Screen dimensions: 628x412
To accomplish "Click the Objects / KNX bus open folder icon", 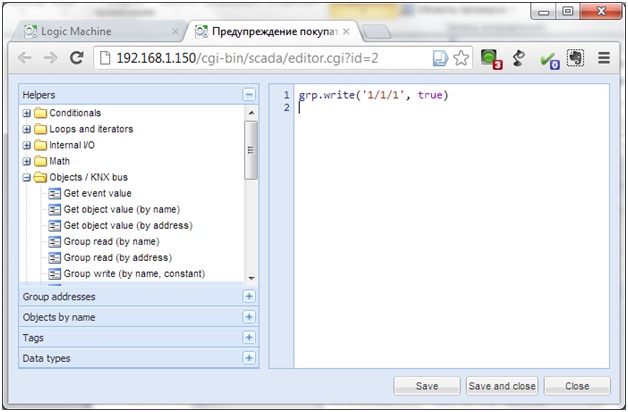I will tap(40, 177).
